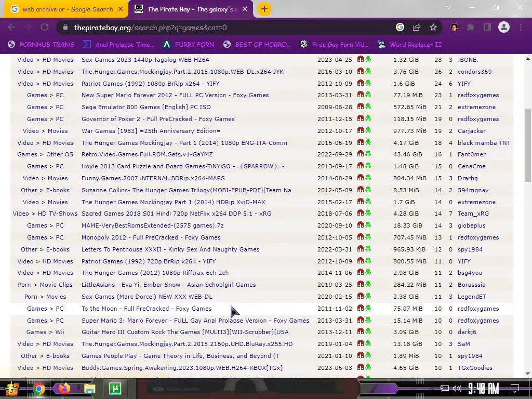Open the notifications icon in system tray
Screen dimensions: 532x399
(515, 389)
